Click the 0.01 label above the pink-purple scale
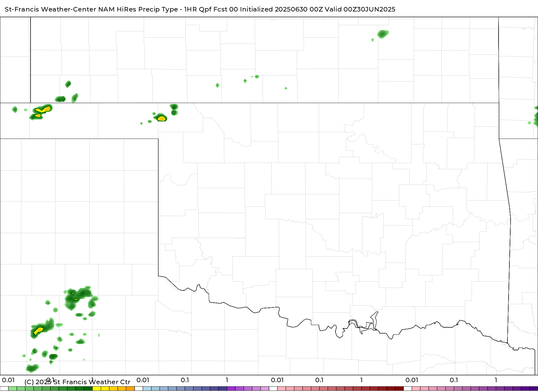This screenshot has width=538, height=392. [412, 380]
